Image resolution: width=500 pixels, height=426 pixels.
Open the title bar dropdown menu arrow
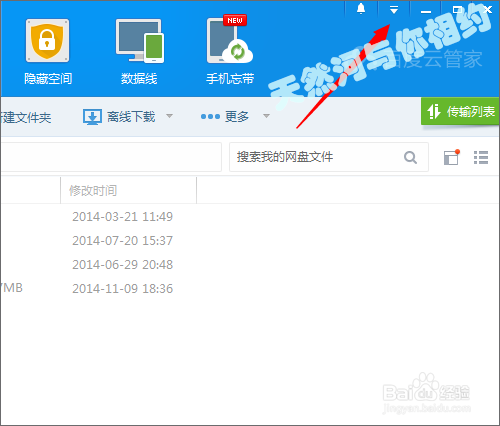click(394, 10)
